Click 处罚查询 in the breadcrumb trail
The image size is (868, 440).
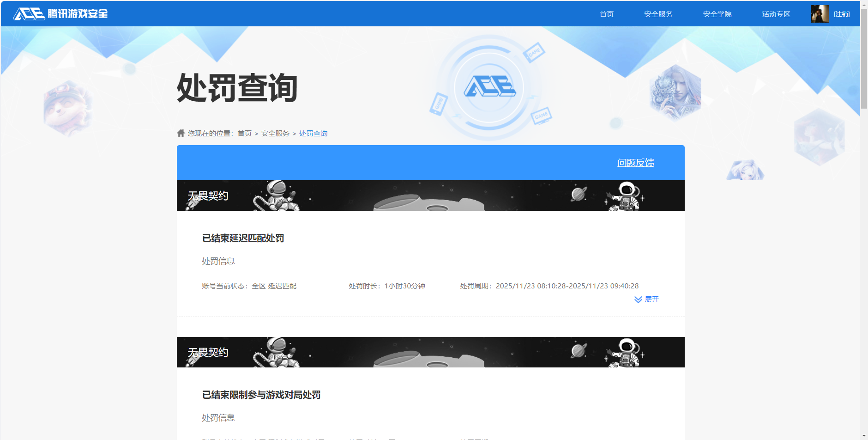[313, 133]
